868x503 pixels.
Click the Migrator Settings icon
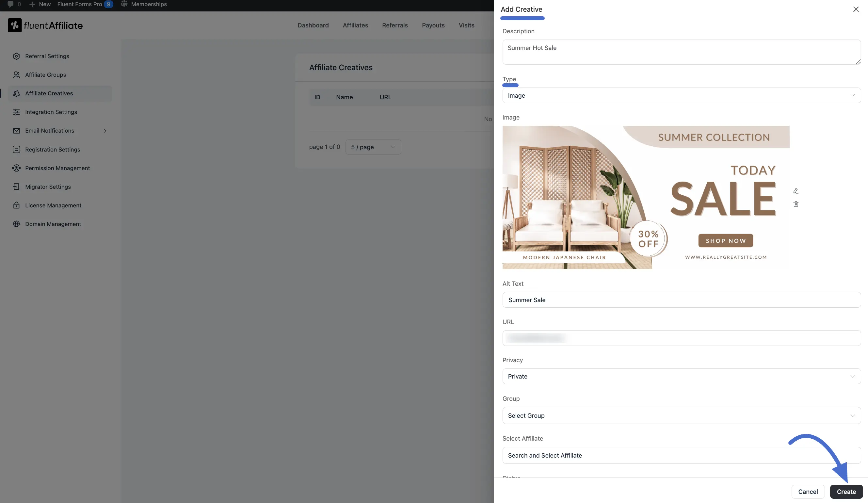16,187
